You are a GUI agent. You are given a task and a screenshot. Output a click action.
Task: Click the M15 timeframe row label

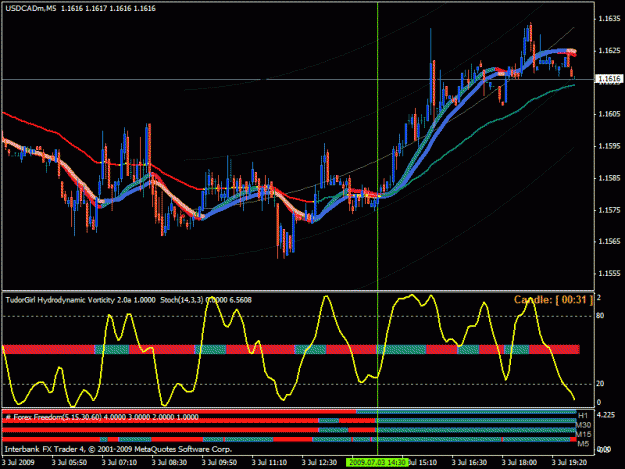[x=584, y=434]
